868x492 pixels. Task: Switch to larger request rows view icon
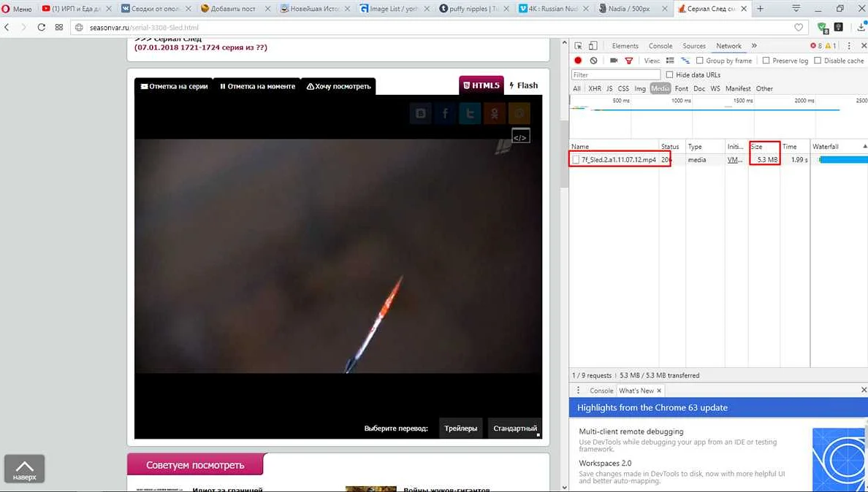point(669,60)
